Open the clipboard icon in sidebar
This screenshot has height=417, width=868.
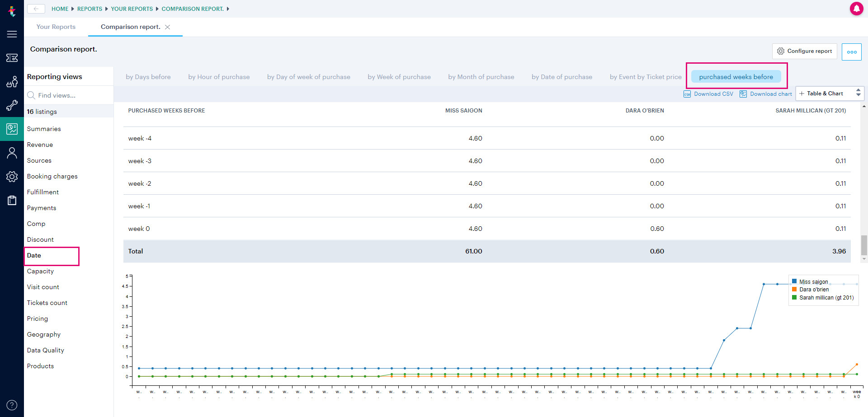click(x=12, y=201)
